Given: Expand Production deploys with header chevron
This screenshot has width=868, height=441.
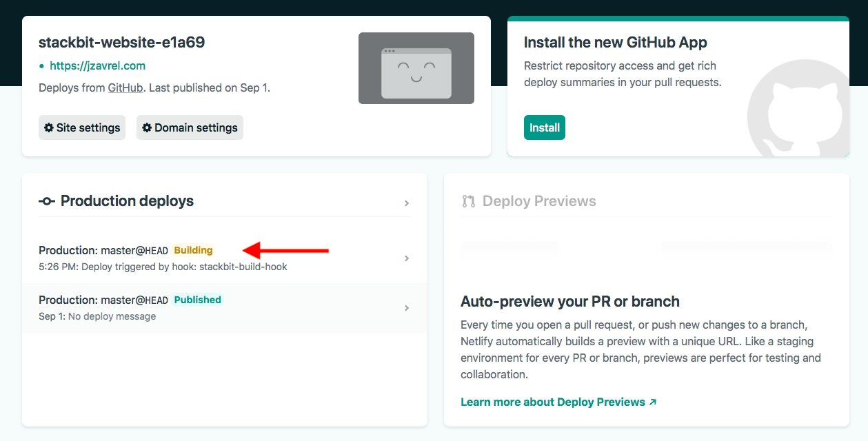Looking at the screenshot, I should [x=407, y=203].
